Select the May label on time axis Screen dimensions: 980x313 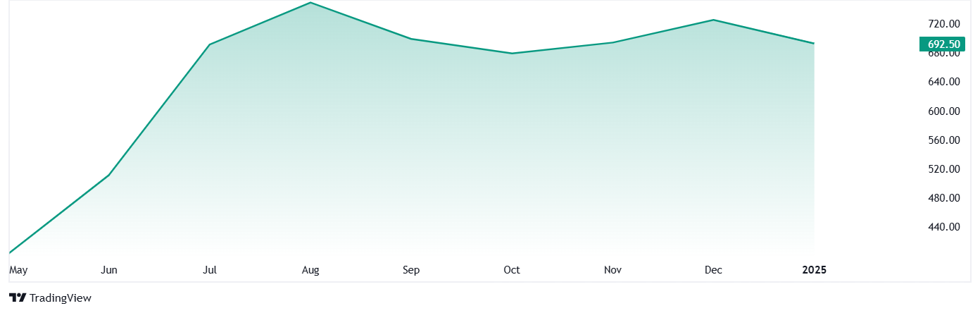pyautogui.click(x=18, y=270)
